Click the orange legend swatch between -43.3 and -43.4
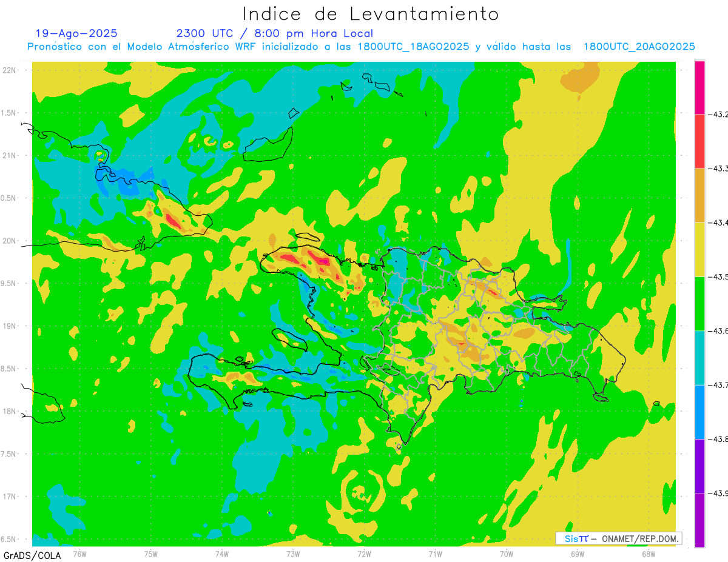Image resolution: width=728 pixels, height=562 pixels. click(699, 195)
